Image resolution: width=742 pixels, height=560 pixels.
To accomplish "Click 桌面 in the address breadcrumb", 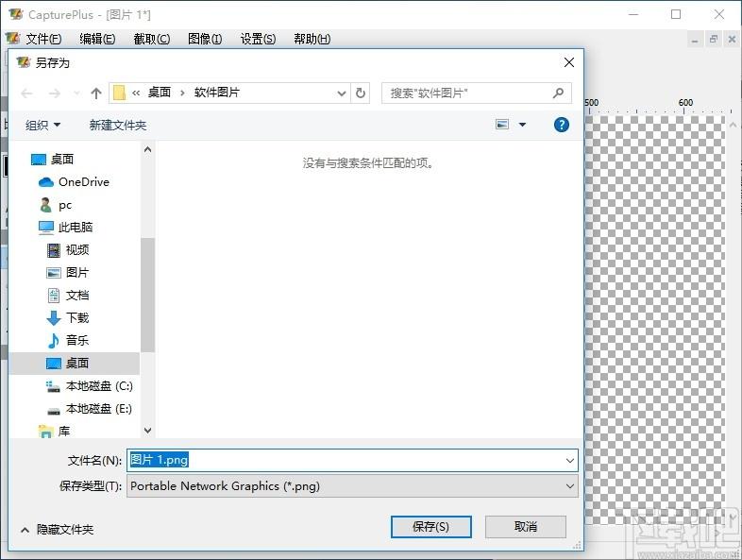I will pyautogui.click(x=160, y=93).
